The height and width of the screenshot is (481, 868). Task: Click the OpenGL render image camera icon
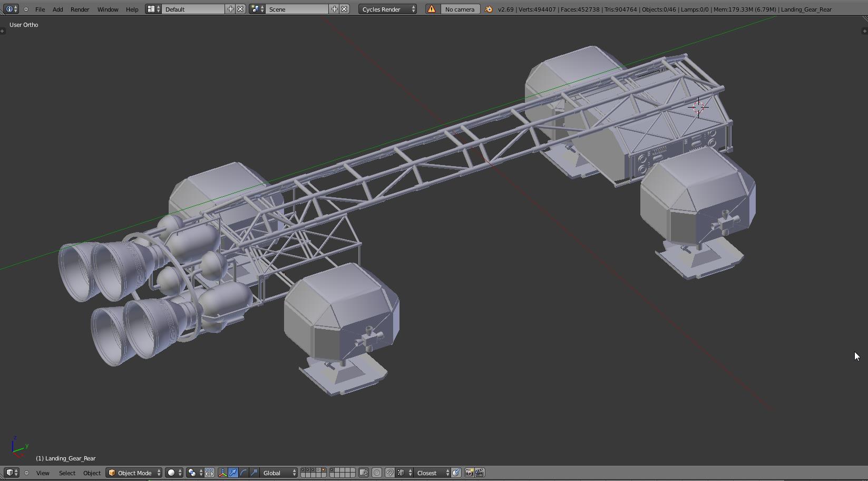[x=469, y=473]
